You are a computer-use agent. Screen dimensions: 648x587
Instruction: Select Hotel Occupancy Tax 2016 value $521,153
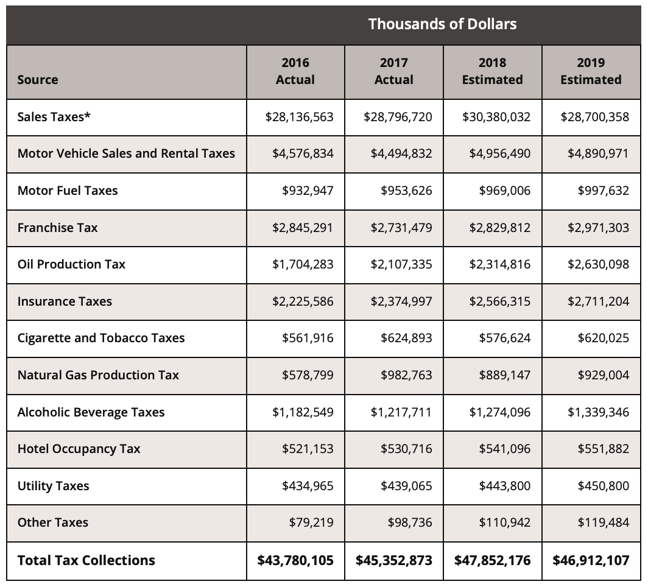308,449
